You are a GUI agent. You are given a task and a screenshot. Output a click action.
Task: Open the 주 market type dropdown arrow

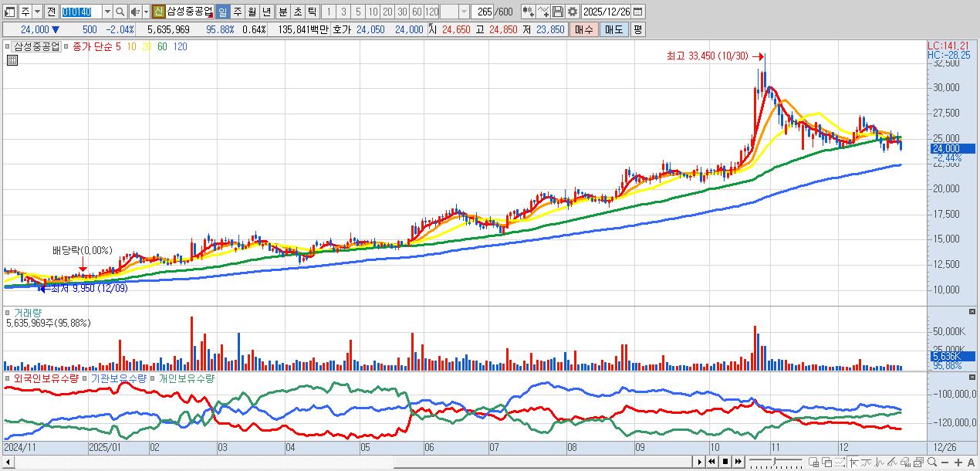pos(37,12)
